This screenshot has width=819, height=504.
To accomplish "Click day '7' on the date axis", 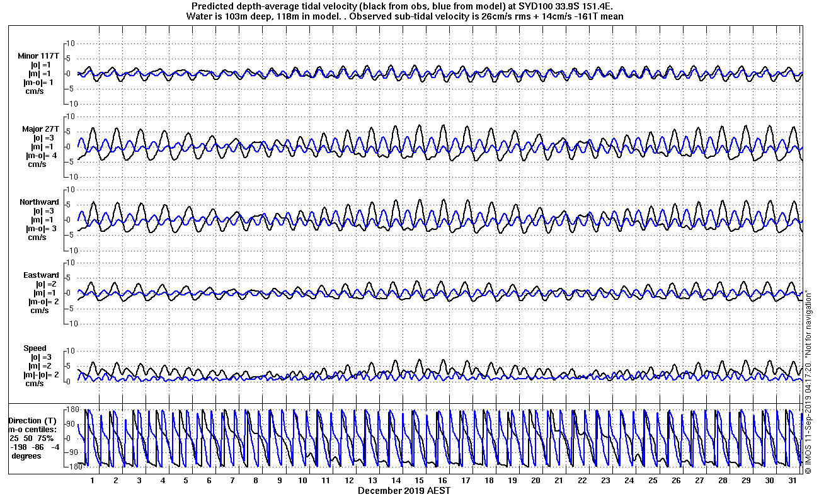I will pos(232,481).
